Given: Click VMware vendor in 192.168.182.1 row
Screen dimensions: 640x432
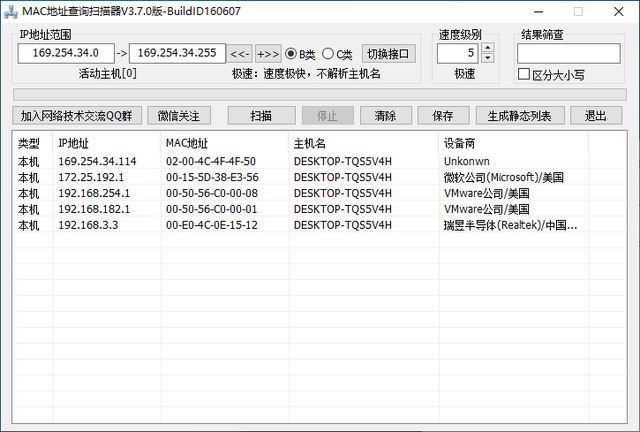Looking at the screenshot, I should tap(487, 209).
